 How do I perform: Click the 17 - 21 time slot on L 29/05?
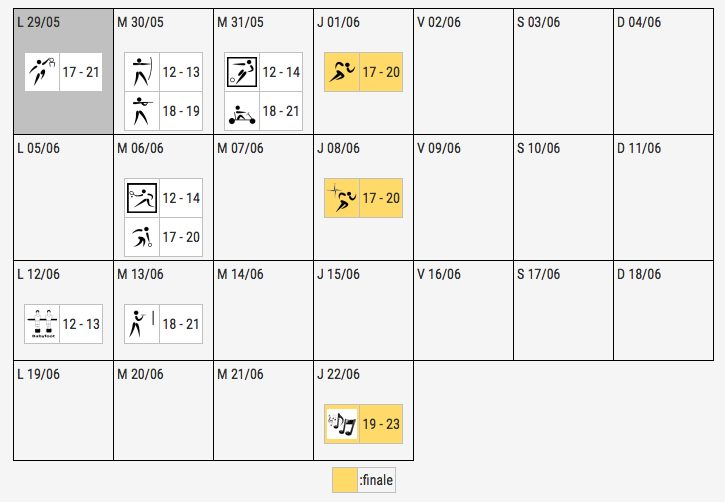point(81,73)
